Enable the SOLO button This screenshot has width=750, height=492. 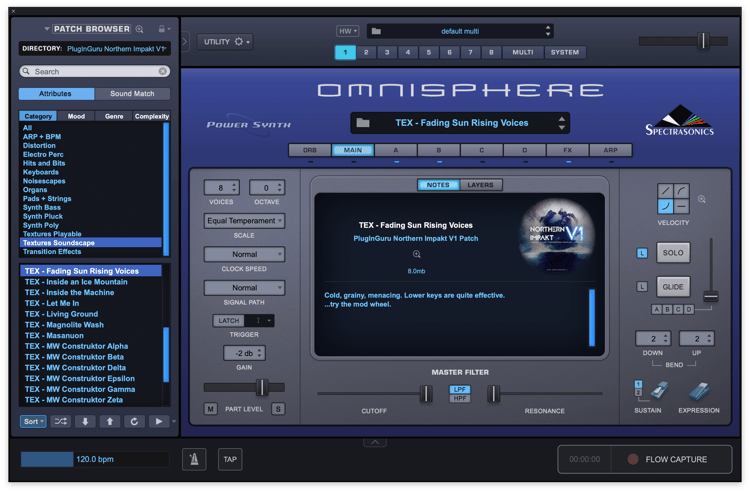pos(673,252)
